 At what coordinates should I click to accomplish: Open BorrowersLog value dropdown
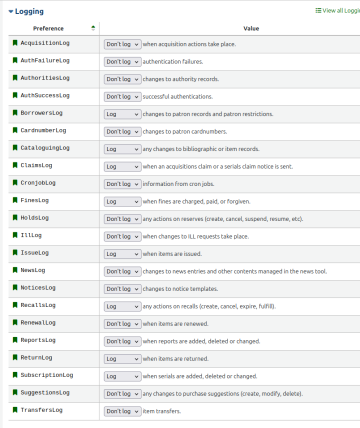point(122,114)
